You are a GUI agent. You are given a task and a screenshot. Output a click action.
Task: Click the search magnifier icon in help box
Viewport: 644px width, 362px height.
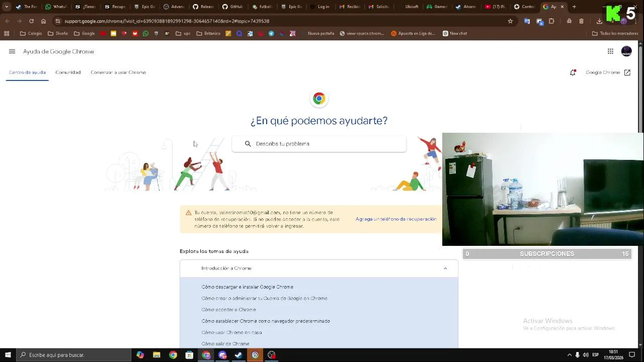[x=248, y=144]
